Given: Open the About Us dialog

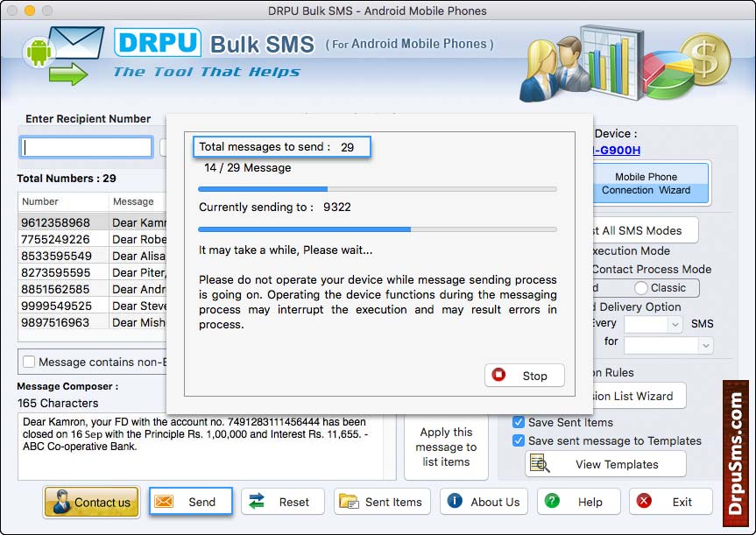Looking at the screenshot, I should 484,502.
